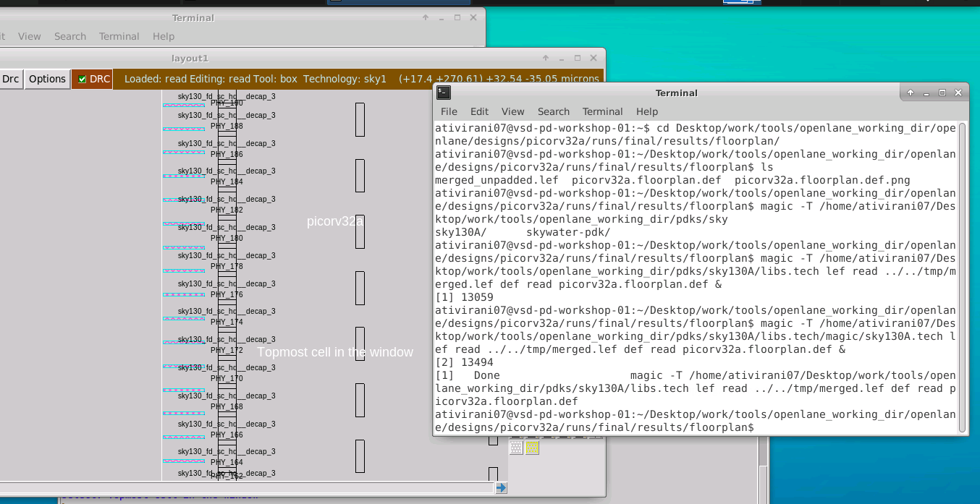Click the picorv32a core area in the layout

pyautogui.click(x=335, y=221)
